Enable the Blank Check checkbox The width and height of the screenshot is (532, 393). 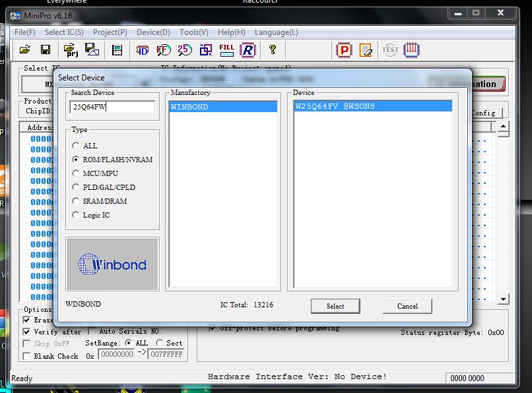26,356
